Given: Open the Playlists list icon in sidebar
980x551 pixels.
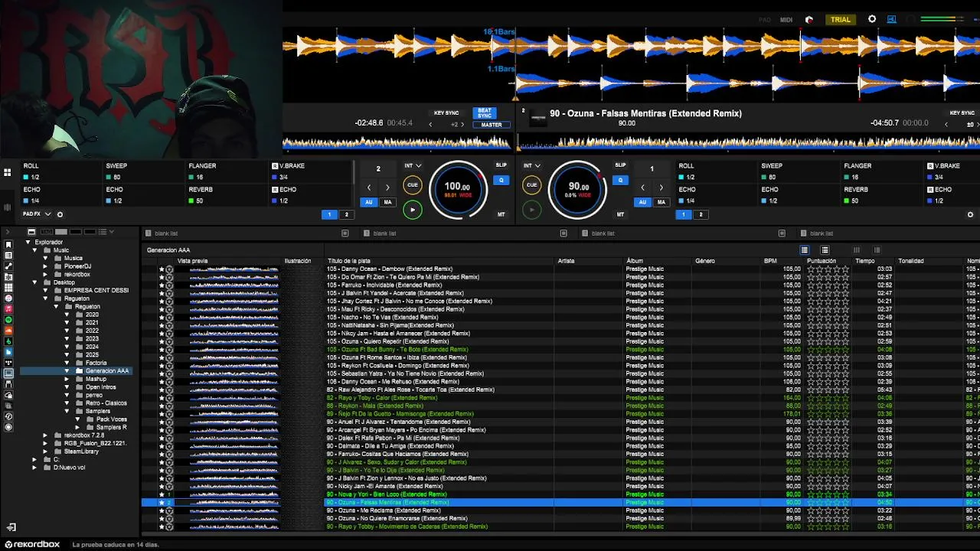Looking at the screenshot, I should (x=8, y=255).
